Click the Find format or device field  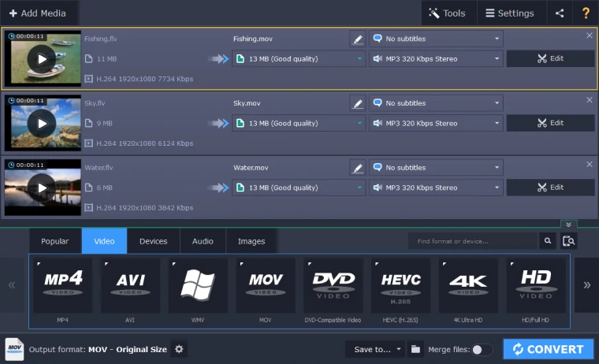(473, 241)
